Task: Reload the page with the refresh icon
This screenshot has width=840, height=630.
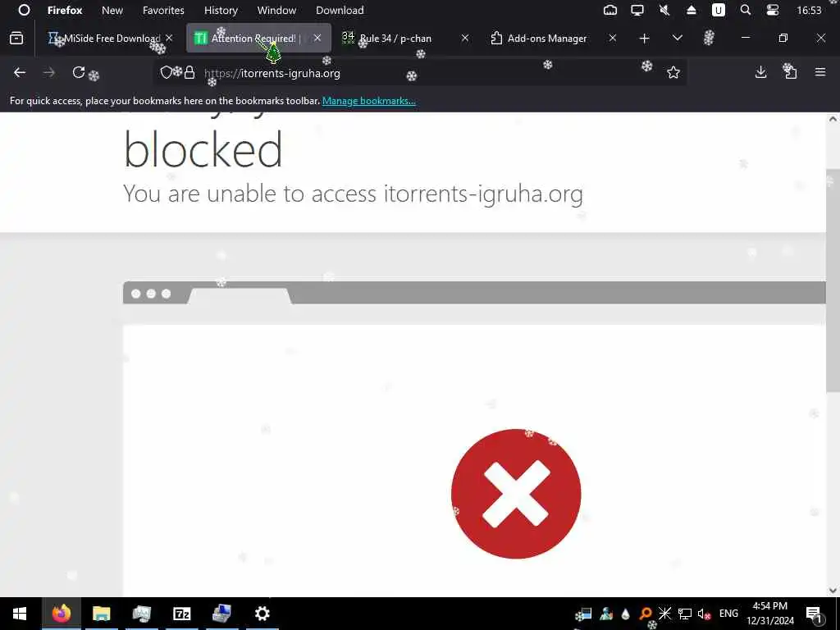Action: pos(79,72)
